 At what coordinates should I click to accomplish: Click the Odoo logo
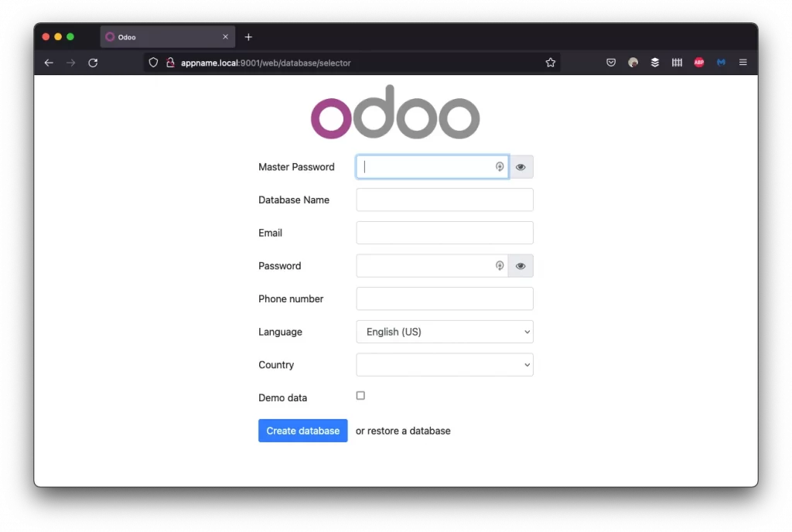tap(395, 111)
